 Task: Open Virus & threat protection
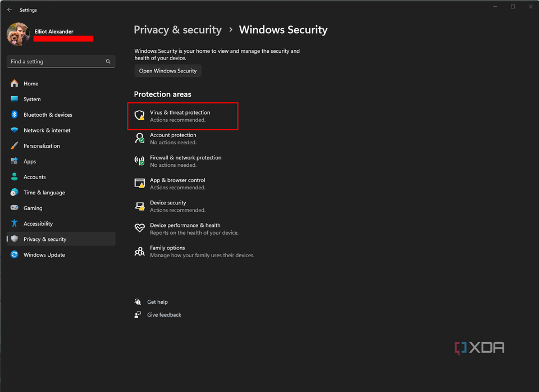[183, 116]
